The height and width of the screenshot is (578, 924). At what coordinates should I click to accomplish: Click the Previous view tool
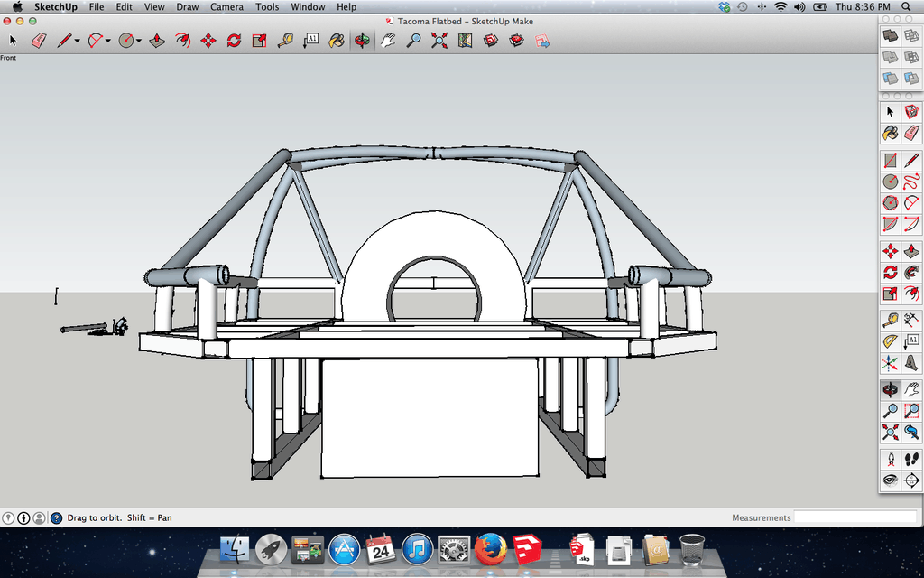click(x=911, y=433)
